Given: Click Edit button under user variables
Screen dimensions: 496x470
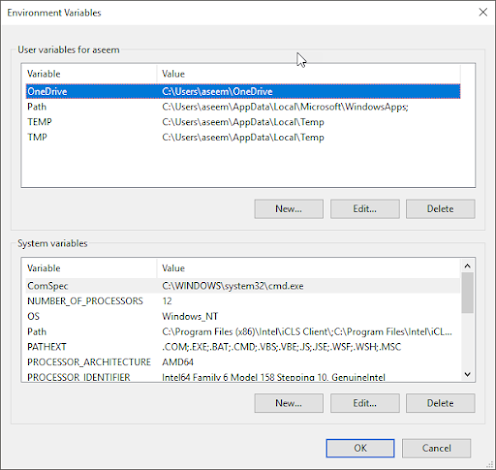Looking at the screenshot, I should coord(365,209).
